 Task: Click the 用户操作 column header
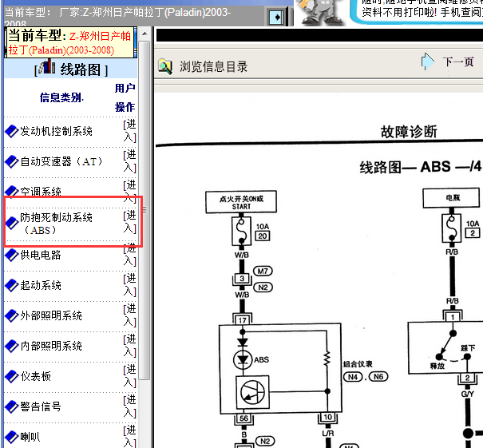[125, 97]
